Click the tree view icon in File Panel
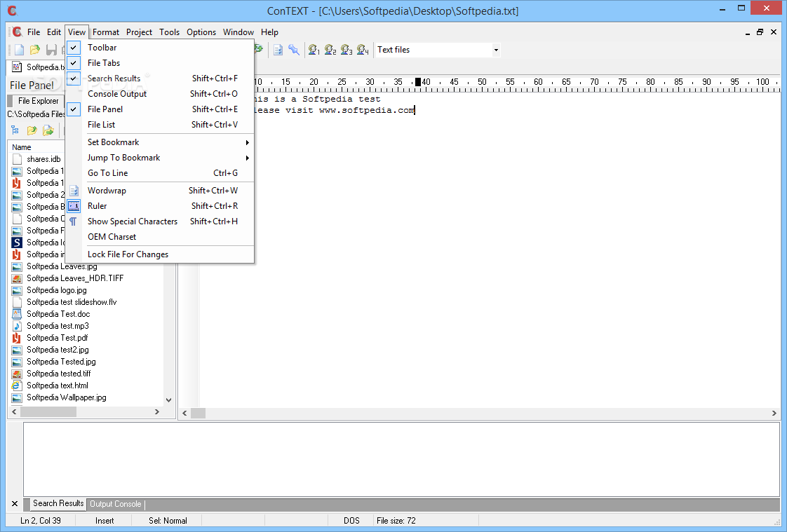Image resolution: width=787 pixels, height=532 pixels. [15, 130]
